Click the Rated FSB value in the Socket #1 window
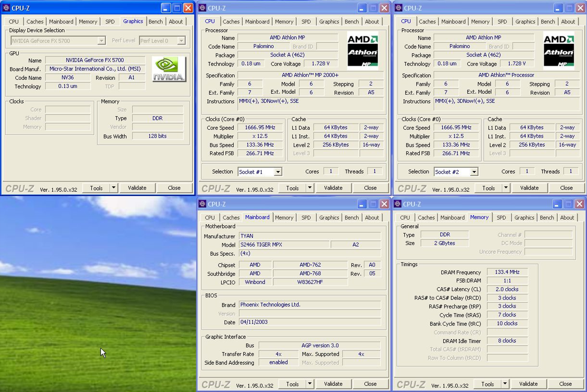 260,153
